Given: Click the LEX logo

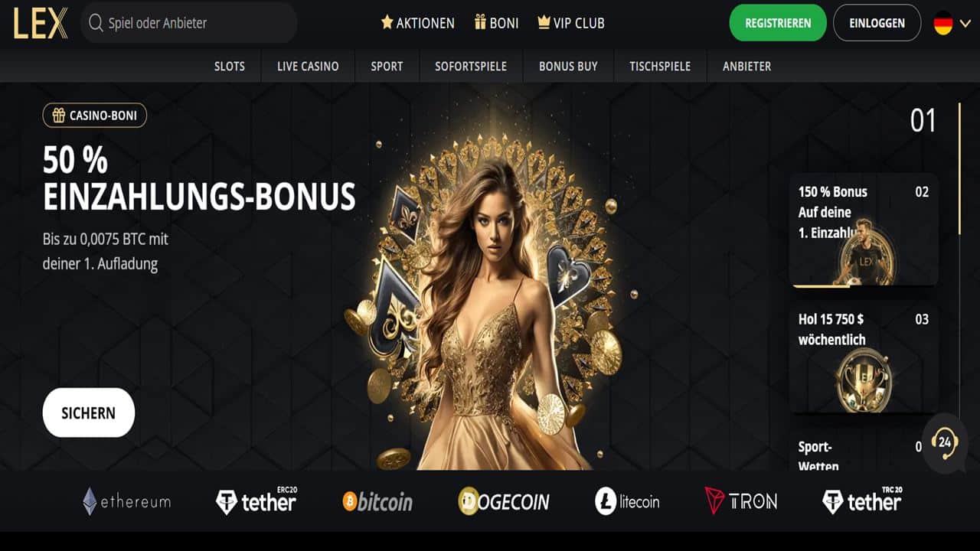Looking at the screenshot, I should coord(40,23).
